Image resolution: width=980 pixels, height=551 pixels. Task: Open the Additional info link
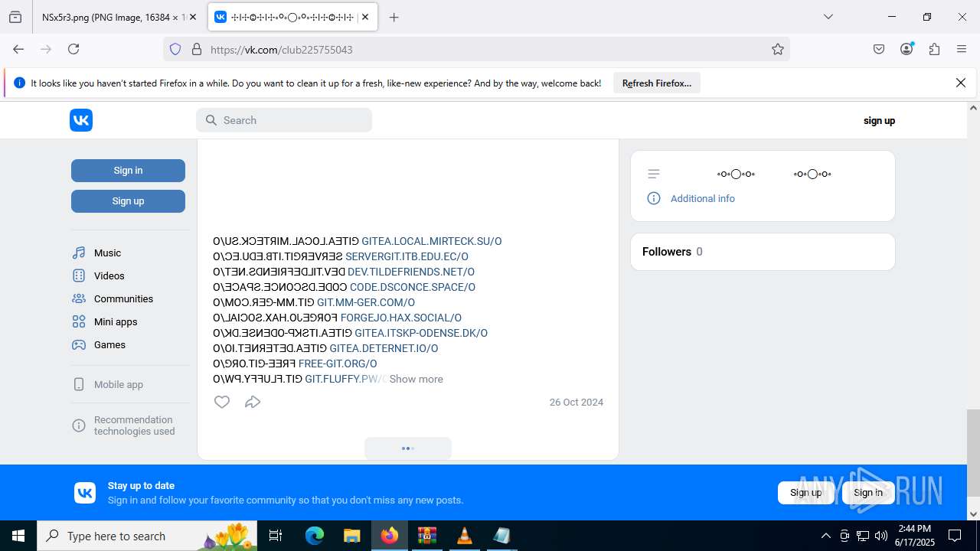point(703,198)
